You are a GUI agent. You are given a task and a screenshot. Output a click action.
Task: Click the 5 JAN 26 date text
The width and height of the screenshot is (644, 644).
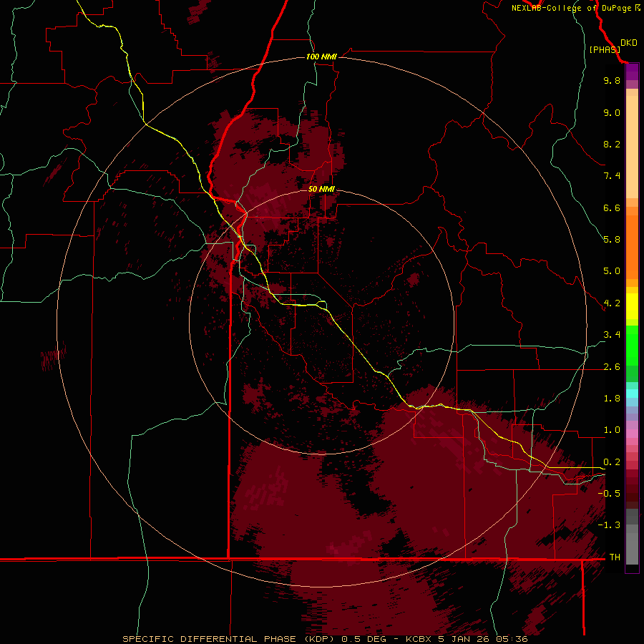pos(464,639)
